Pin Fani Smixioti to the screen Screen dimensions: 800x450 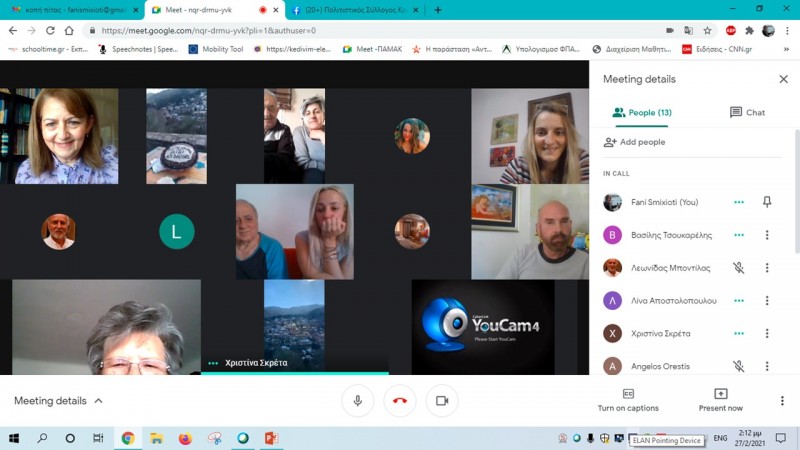click(767, 202)
